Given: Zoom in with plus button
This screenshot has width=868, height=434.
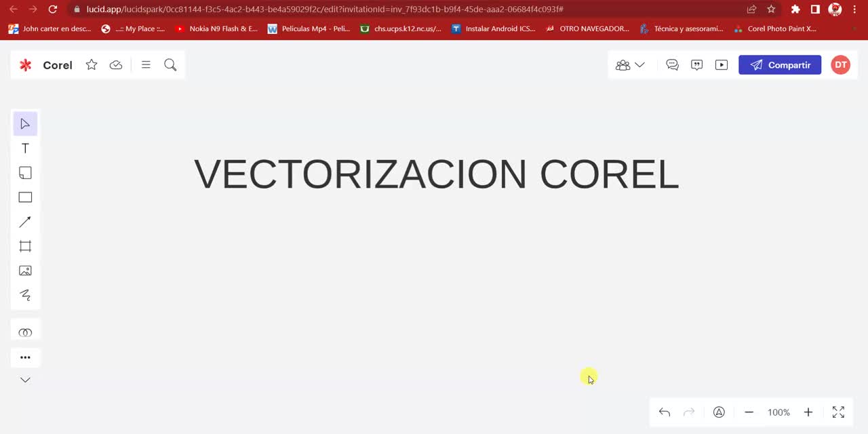Looking at the screenshot, I should click(x=808, y=412).
